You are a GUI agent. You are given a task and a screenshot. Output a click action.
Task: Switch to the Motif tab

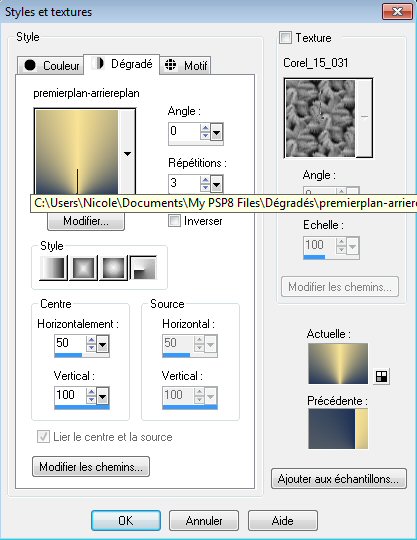coord(185,65)
